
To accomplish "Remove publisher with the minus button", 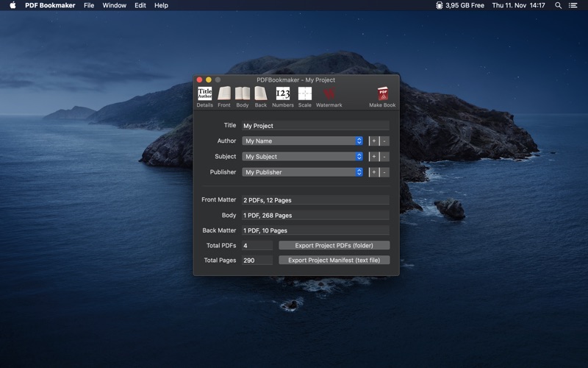I will click(x=384, y=172).
